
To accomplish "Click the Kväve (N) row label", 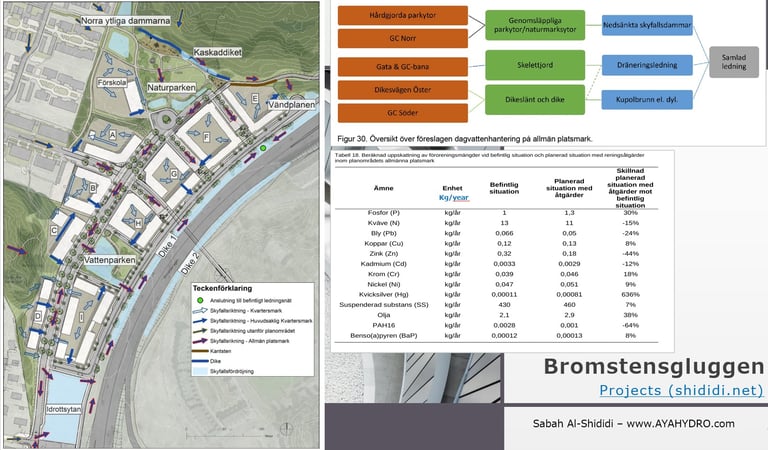I will [384, 223].
